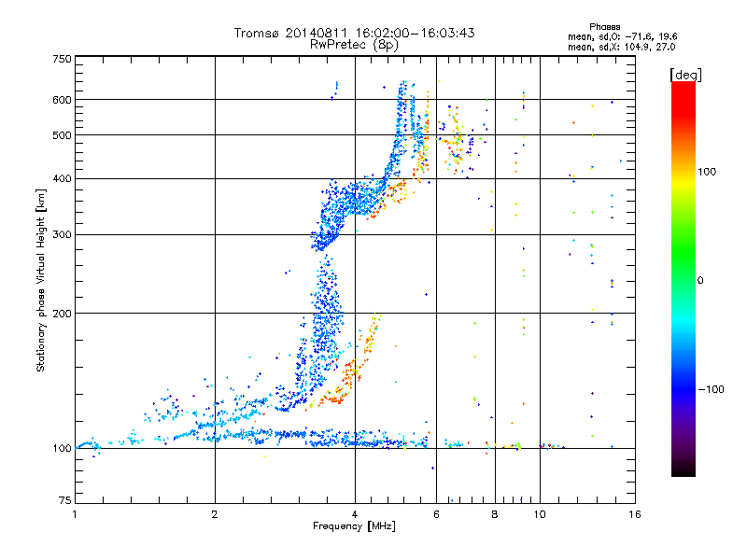Click the "400" height tick label
The width and height of the screenshot is (747, 560).
coord(62,178)
